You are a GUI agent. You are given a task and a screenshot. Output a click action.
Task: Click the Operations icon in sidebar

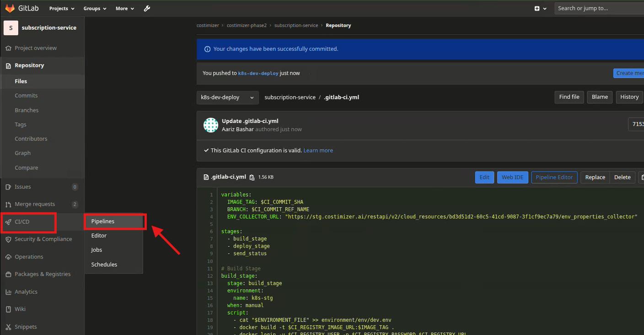[x=8, y=257]
